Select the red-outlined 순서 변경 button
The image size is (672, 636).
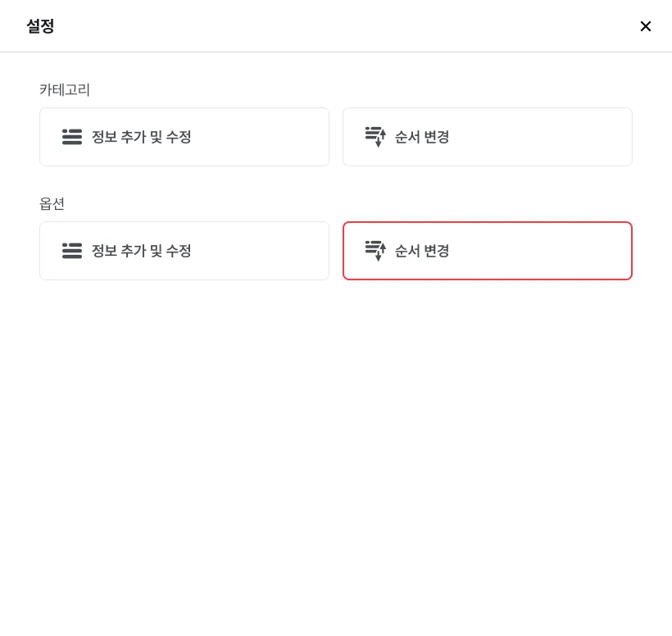pos(488,251)
